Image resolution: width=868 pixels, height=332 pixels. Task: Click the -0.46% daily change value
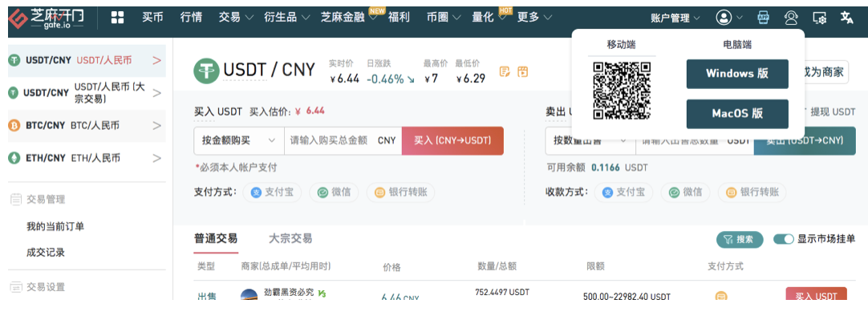point(385,79)
